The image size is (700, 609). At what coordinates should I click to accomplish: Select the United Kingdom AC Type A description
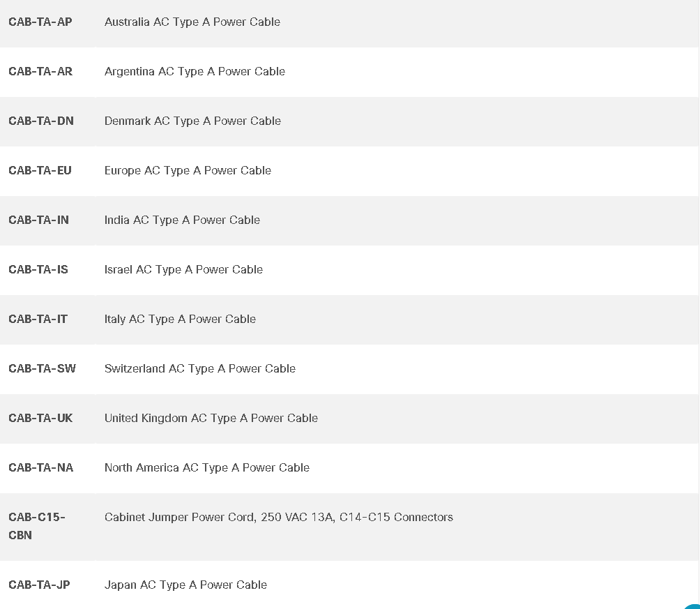click(211, 419)
